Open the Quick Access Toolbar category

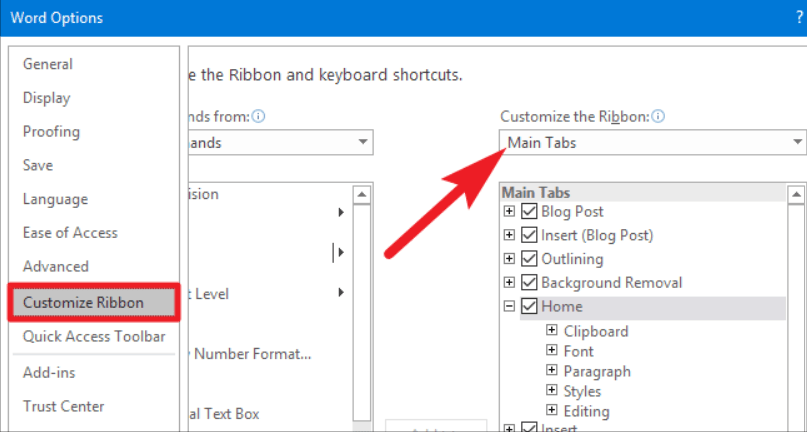(x=94, y=337)
